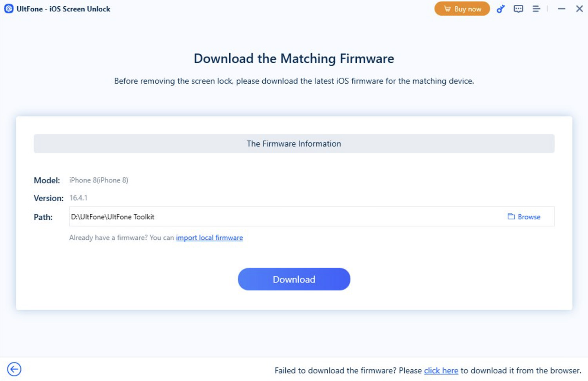The width and height of the screenshot is (588, 381).
Task: Open the import local firmware link
Action: pyautogui.click(x=209, y=238)
